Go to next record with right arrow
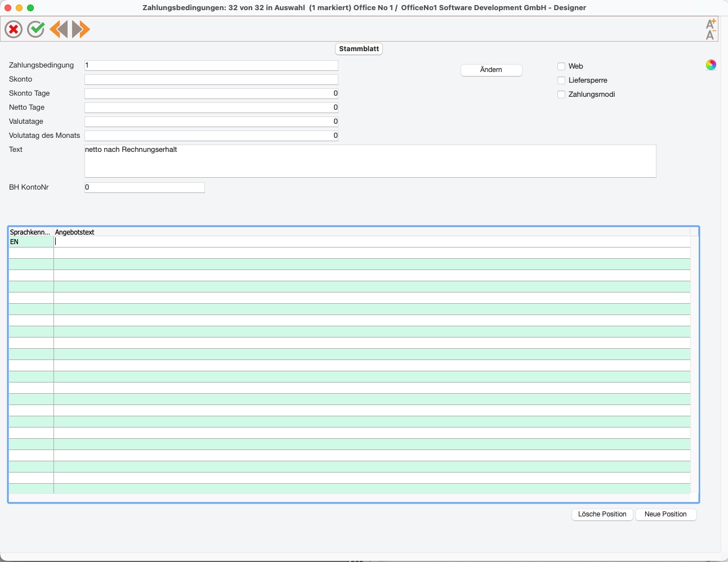 click(81, 29)
